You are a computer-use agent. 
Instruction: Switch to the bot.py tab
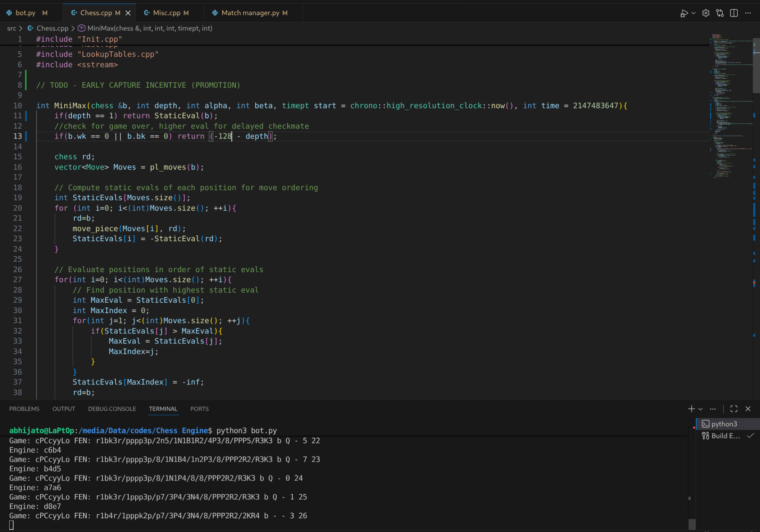[25, 13]
